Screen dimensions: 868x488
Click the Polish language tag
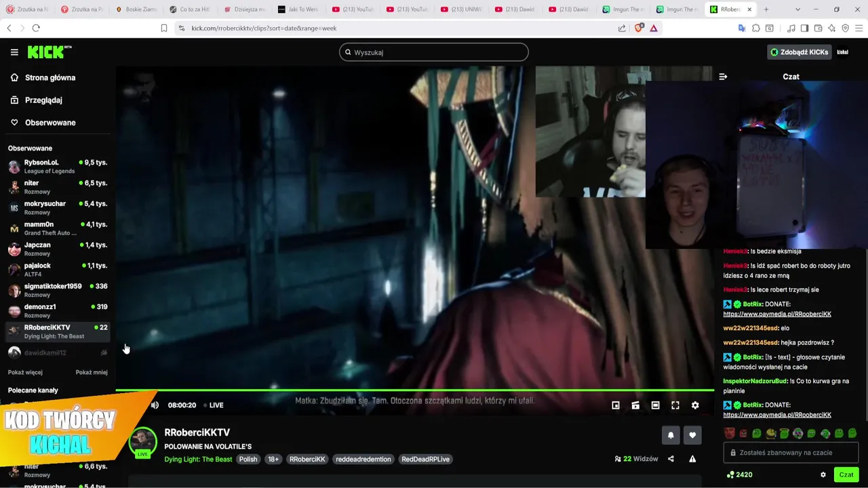[x=248, y=459]
